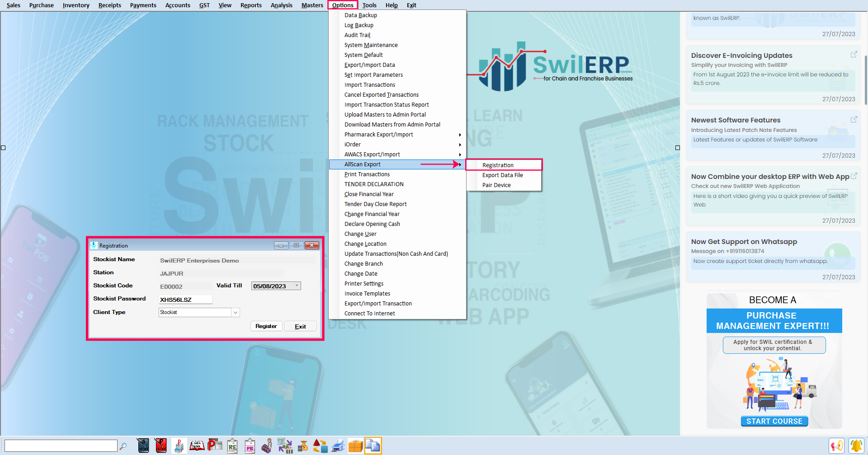Viewport: 868px width, 455px height.
Task: Open the Inventory menu
Action: [76, 5]
